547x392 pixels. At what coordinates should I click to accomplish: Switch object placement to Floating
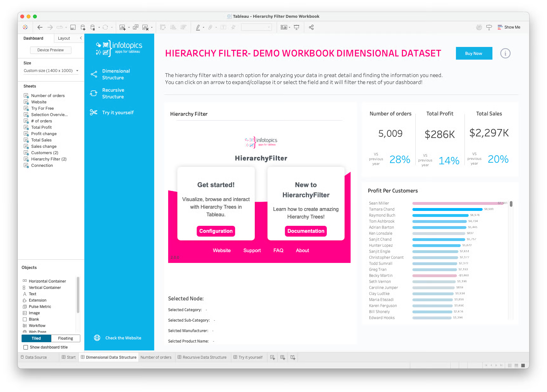[65, 338]
